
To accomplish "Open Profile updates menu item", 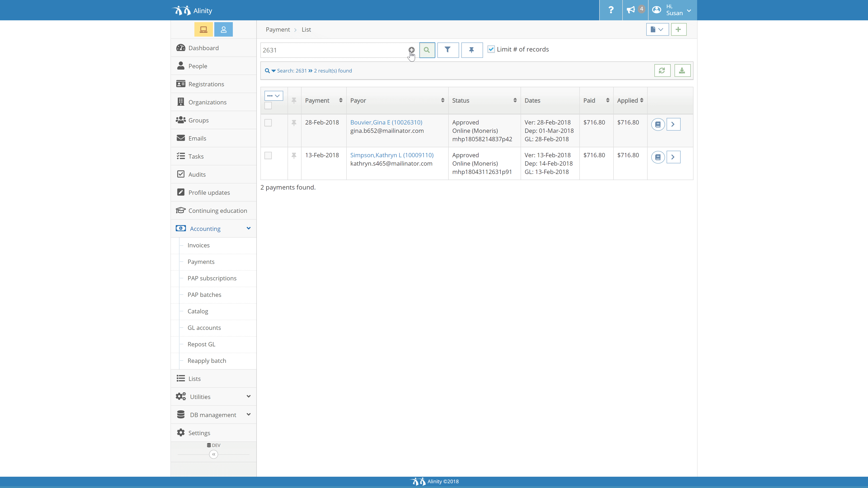I will pyautogui.click(x=214, y=193).
